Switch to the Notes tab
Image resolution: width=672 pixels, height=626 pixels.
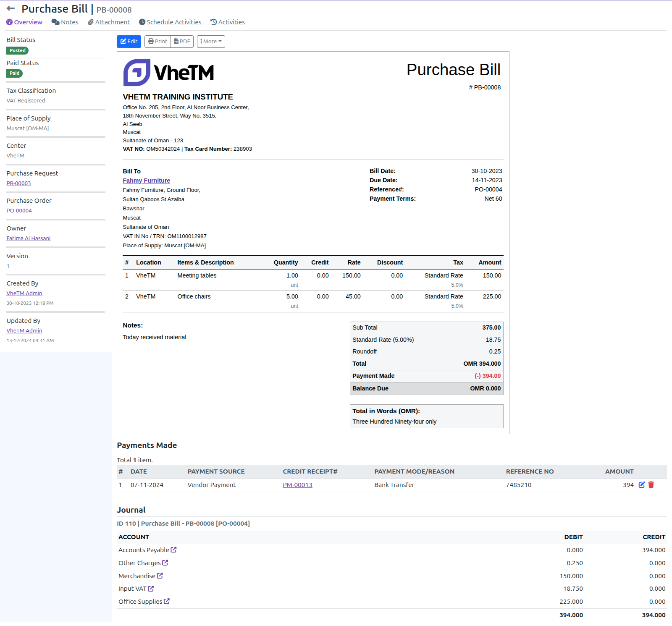click(65, 22)
